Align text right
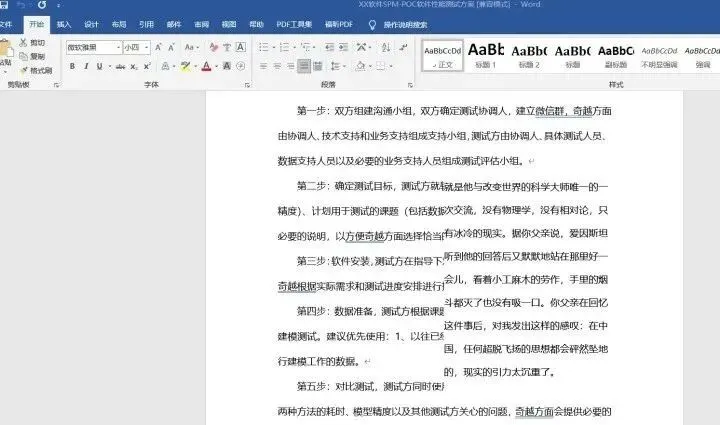Image resolution: width=720 pixels, height=425 pixels. 290,67
